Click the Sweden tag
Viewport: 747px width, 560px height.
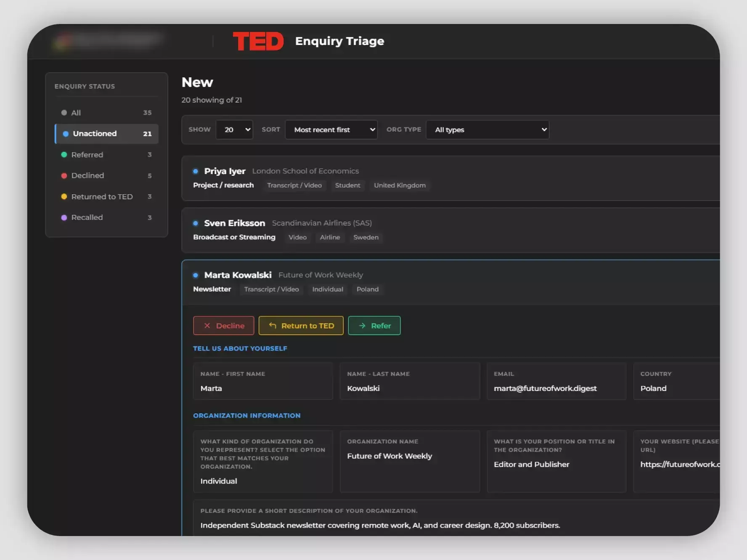click(x=366, y=238)
